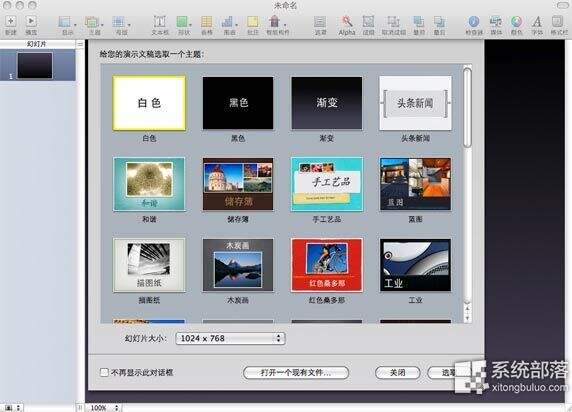Screen dimensions: 572x412
Task: Click the Table toolbar icon
Action: 206,22
